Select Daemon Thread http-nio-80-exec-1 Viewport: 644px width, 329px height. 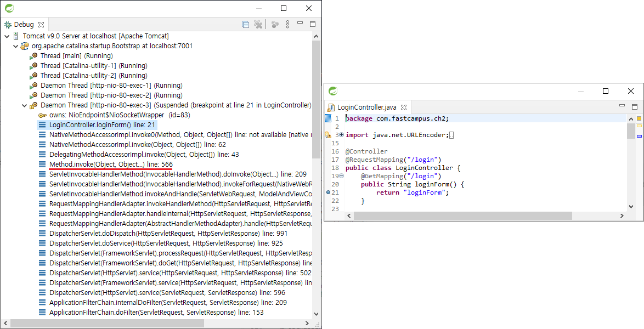pos(111,86)
